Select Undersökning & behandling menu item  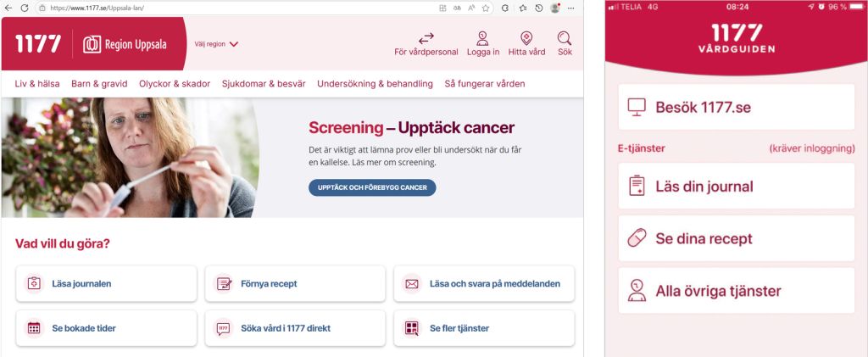coord(375,84)
